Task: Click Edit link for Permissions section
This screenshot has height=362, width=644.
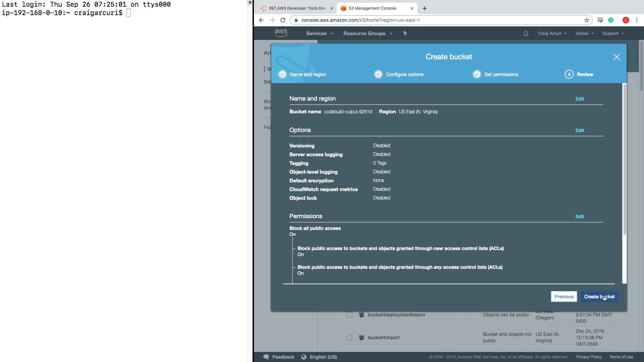Action: [x=580, y=217]
